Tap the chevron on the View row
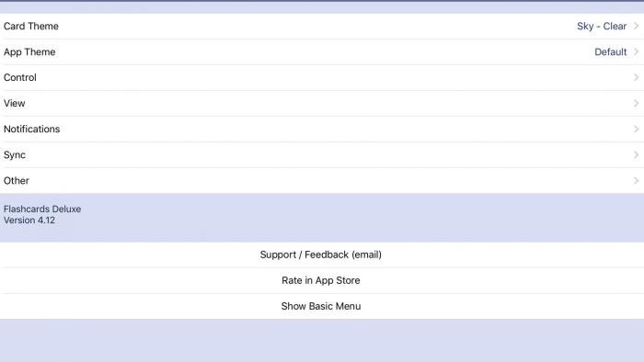The image size is (644, 362). pyautogui.click(x=636, y=103)
